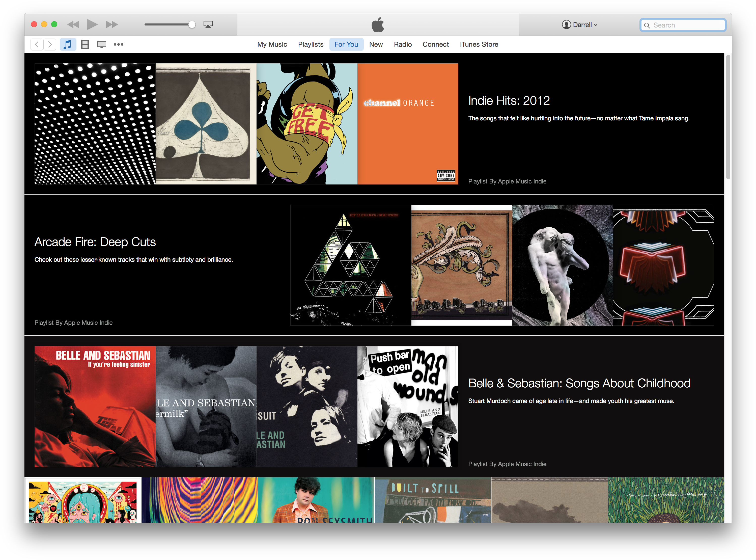Click the rewind previous track button
Image resolution: width=756 pixels, height=560 pixels.
click(73, 24)
